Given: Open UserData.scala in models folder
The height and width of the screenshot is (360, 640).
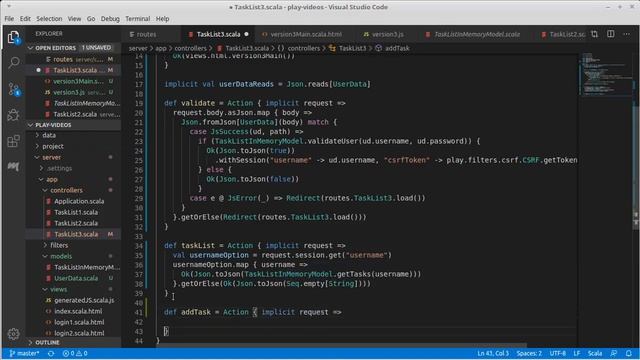Looking at the screenshot, I should click(76, 278).
